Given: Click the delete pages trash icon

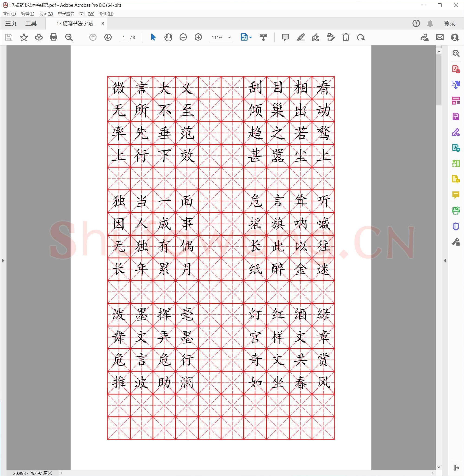Looking at the screenshot, I should click(345, 37).
